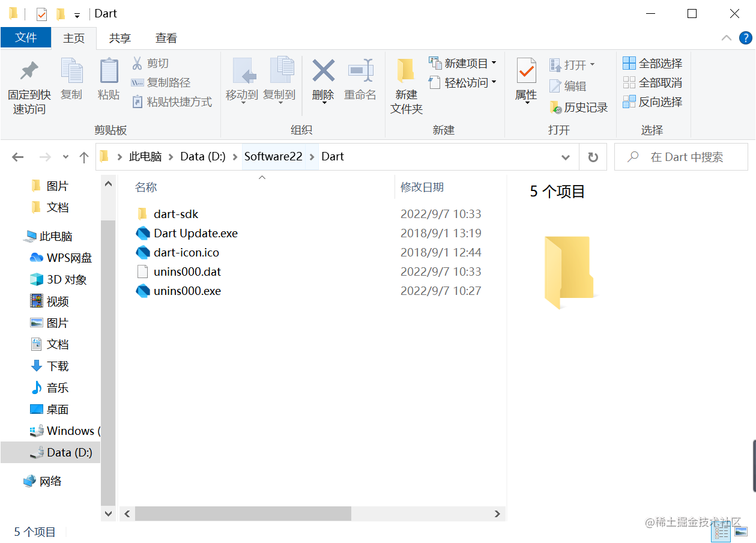Open the address bar history dropdown

click(565, 157)
